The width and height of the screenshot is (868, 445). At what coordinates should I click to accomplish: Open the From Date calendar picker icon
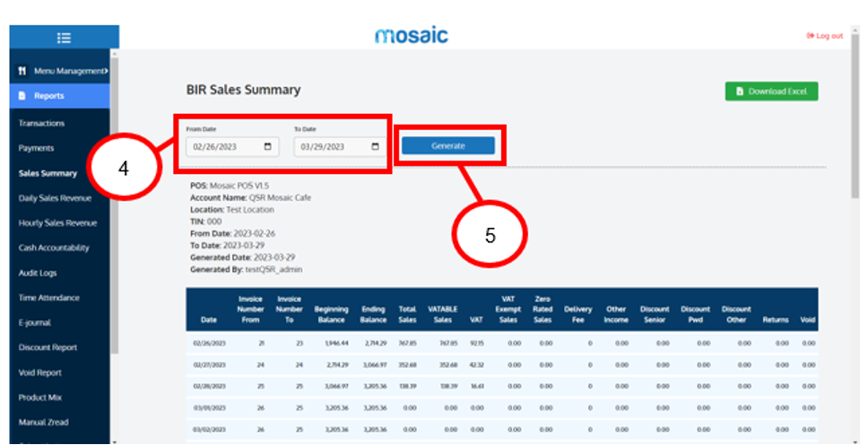pos(268,147)
